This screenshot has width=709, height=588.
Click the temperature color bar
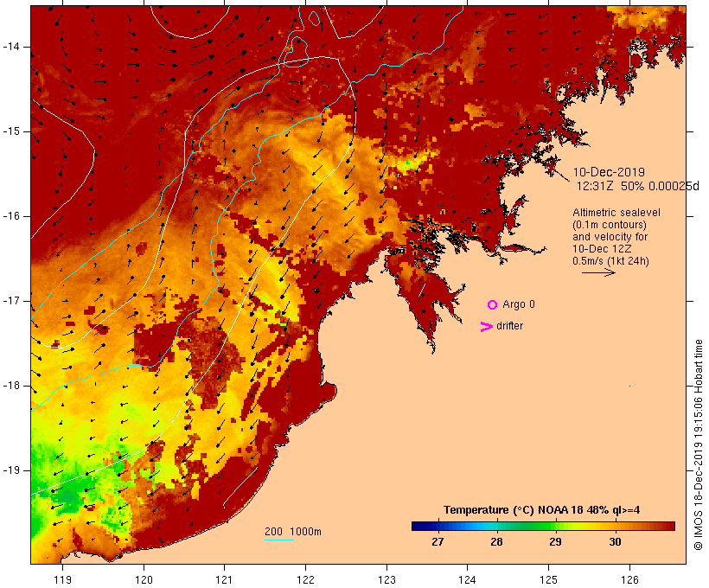tap(543, 526)
